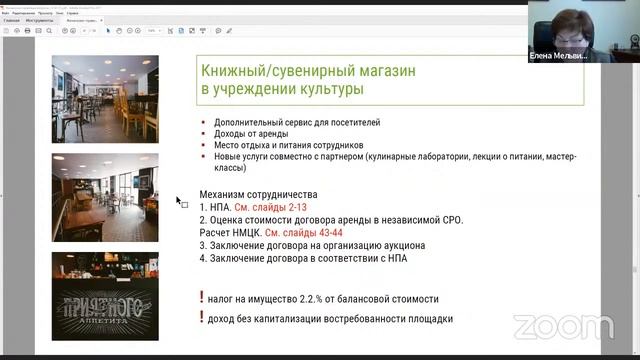Click text 'Дополнительный сервис для посетителей'

coord(297,122)
